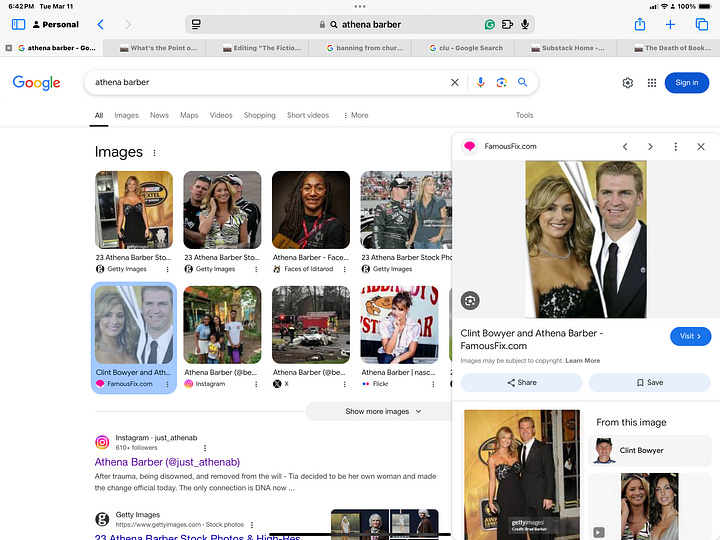Open the Google apps grid
The image size is (720, 540).
(652, 83)
